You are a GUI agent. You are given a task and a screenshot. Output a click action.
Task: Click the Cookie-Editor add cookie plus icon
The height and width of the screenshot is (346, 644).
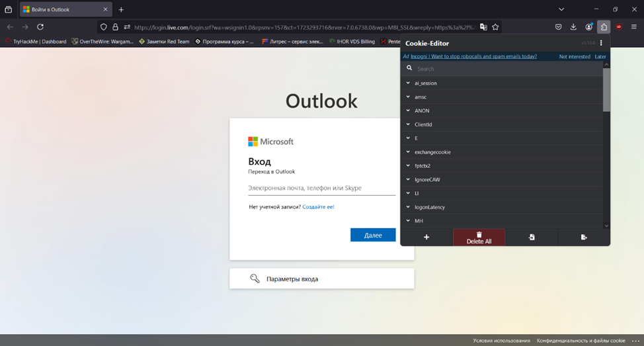tap(426, 237)
